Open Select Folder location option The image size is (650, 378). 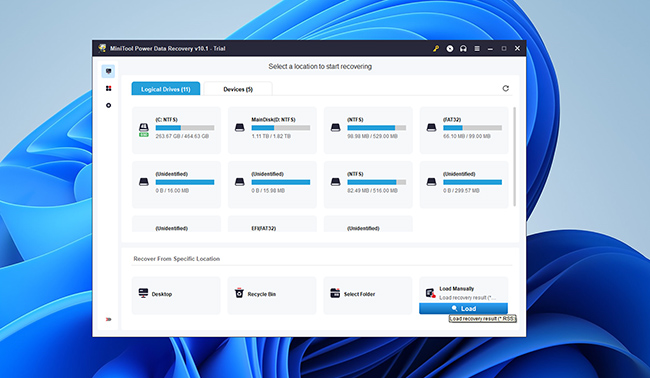point(368,296)
